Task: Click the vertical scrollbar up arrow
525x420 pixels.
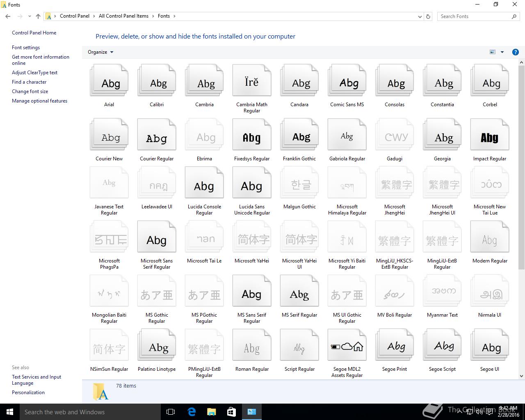Action: point(522,63)
